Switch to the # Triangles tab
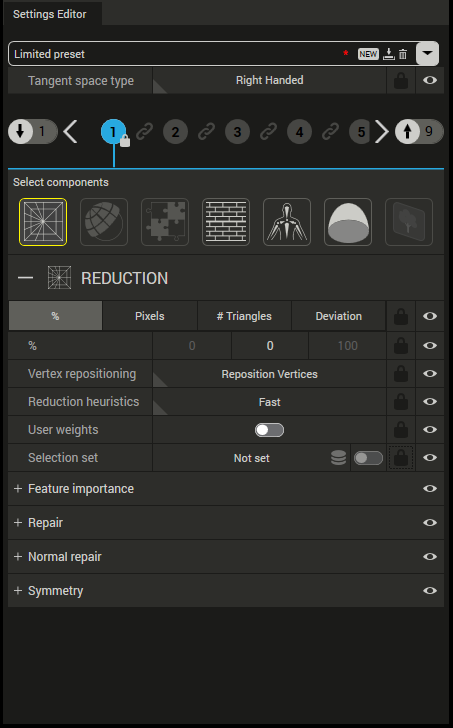Image resolution: width=453 pixels, height=728 pixels. 244,316
